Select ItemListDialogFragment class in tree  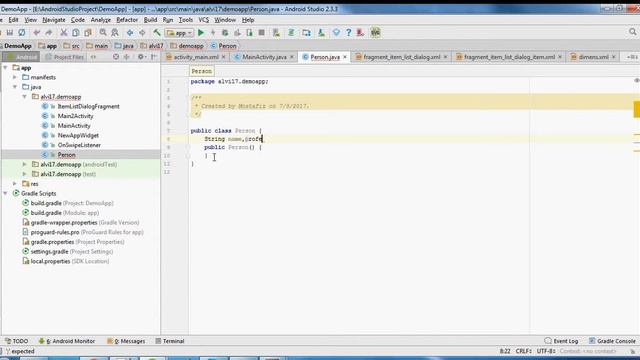pos(88,107)
